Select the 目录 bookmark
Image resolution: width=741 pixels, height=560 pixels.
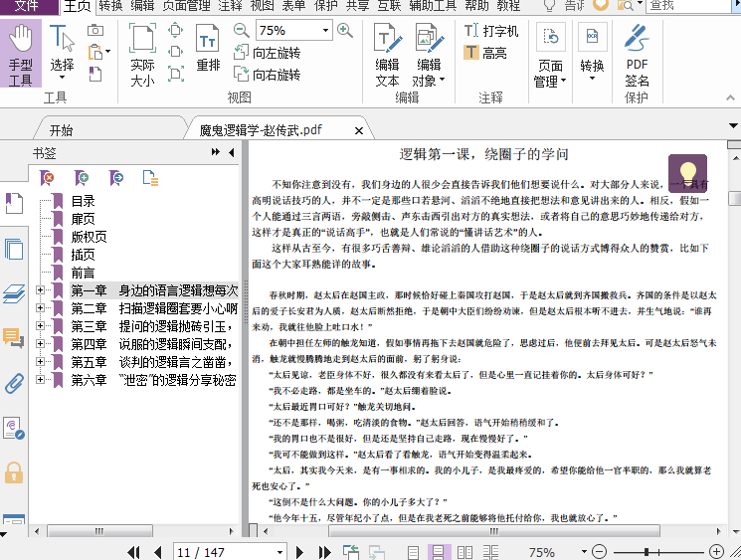click(84, 201)
